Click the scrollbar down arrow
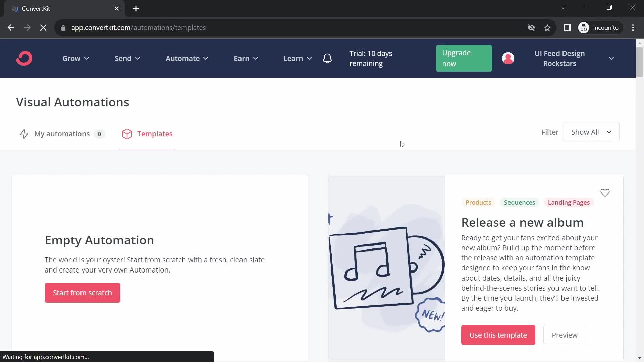Screen dimensions: 644x362 click(x=640, y=358)
